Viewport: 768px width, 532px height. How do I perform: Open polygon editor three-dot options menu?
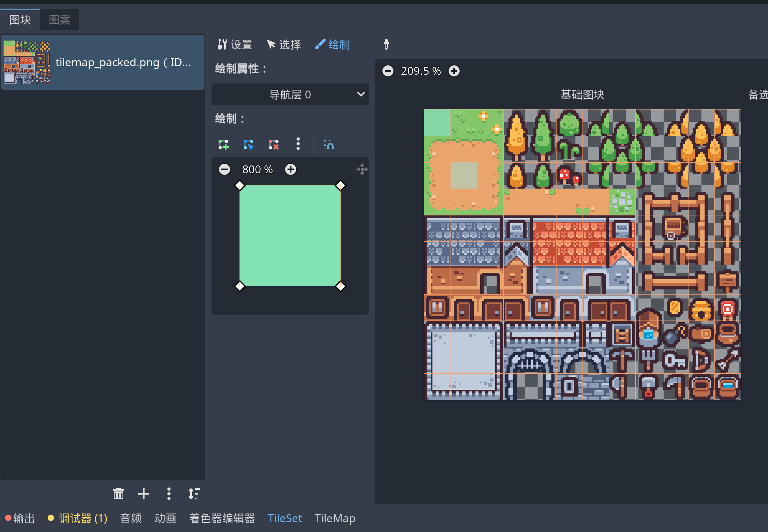tap(298, 144)
